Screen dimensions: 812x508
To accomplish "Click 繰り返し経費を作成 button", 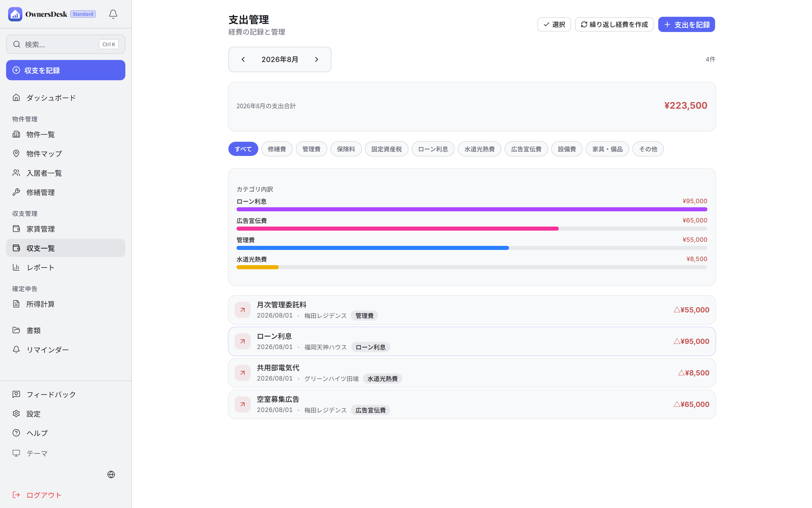I will [x=614, y=25].
